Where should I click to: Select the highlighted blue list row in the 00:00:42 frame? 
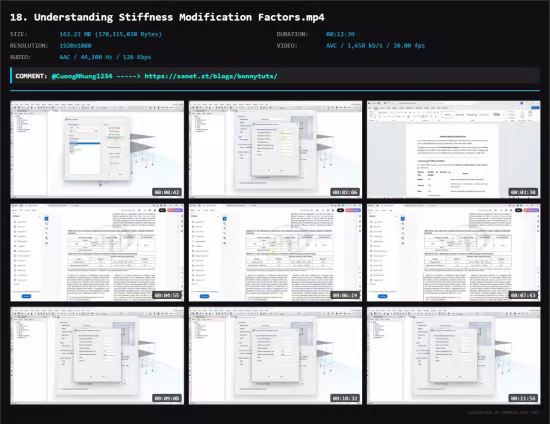point(85,143)
